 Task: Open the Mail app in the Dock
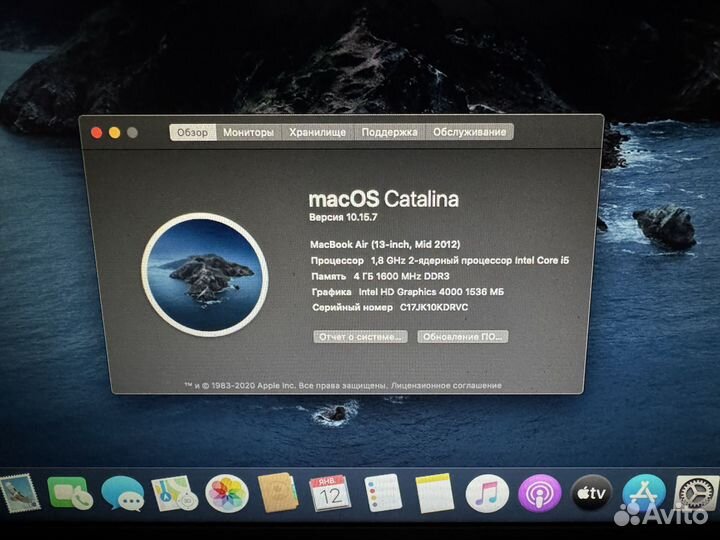coord(20,494)
